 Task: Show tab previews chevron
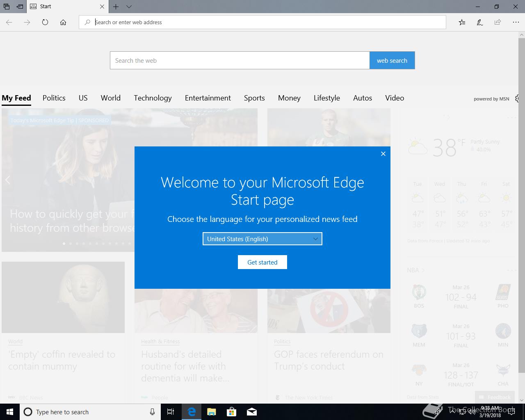[x=129, y=7]
